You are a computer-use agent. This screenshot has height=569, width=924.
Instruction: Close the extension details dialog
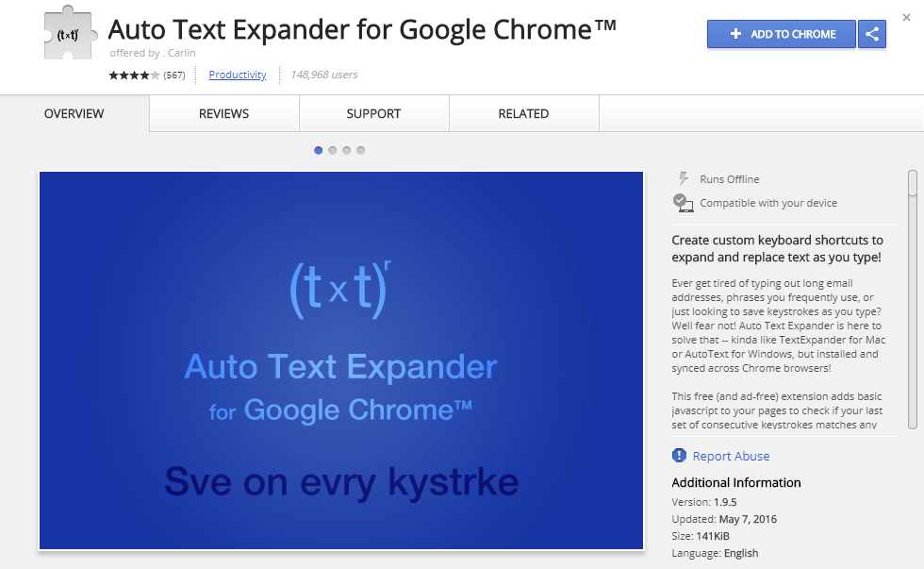pyautogui.click(x=906, y=18)
